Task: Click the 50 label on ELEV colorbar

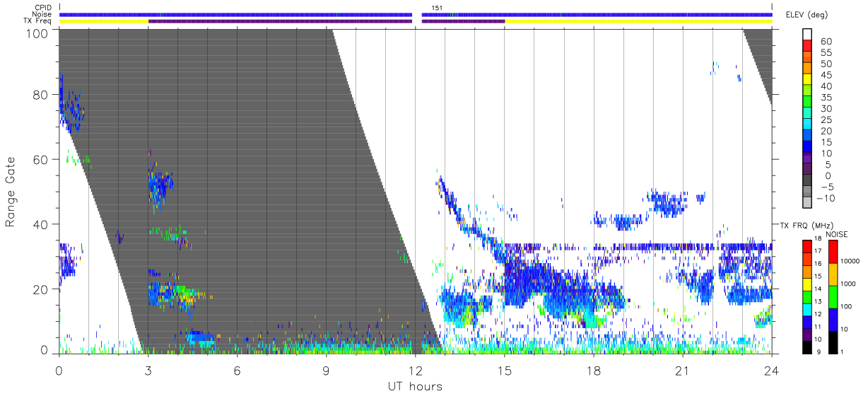Action: click(825, 64)
